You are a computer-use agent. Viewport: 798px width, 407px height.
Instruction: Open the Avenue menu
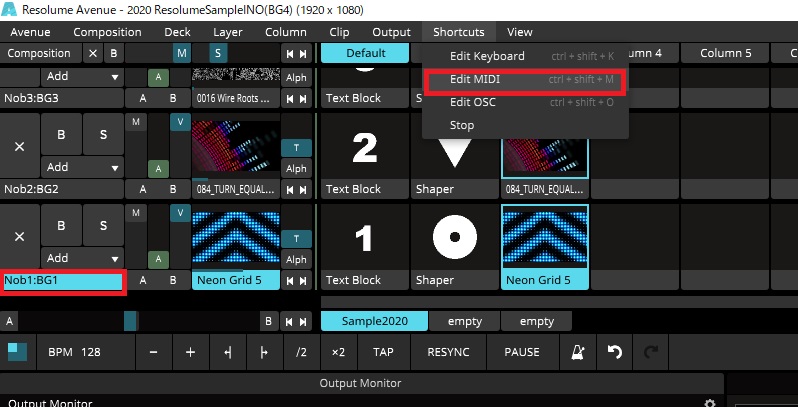coord(30,32)
